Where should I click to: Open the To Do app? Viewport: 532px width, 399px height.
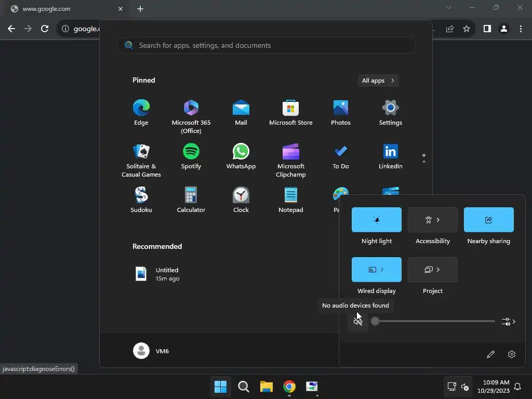(341, 156)
